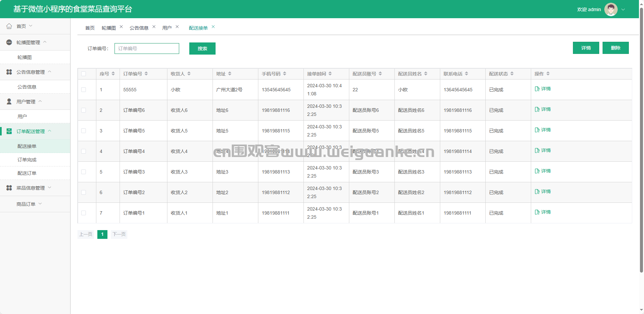This screenshot has width=644, height=314.
Task: Sort table by 序号 column arrows
Action: coord(113,74)
